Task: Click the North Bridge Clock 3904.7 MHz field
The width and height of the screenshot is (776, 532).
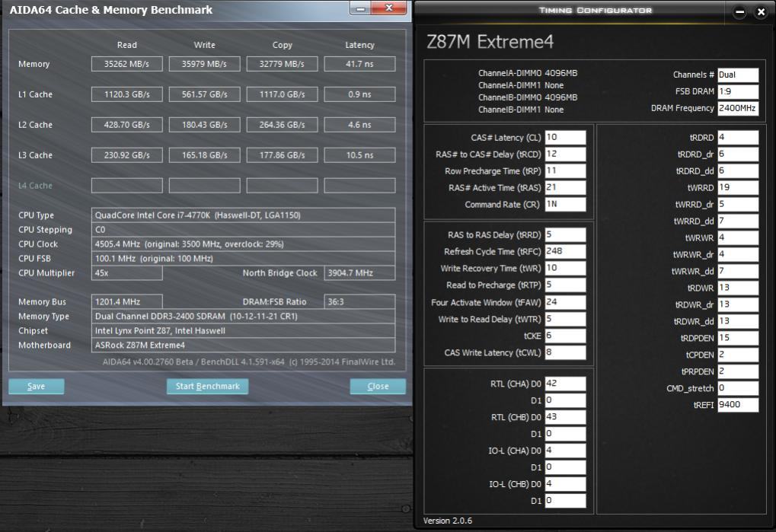Action: point(359,273)
